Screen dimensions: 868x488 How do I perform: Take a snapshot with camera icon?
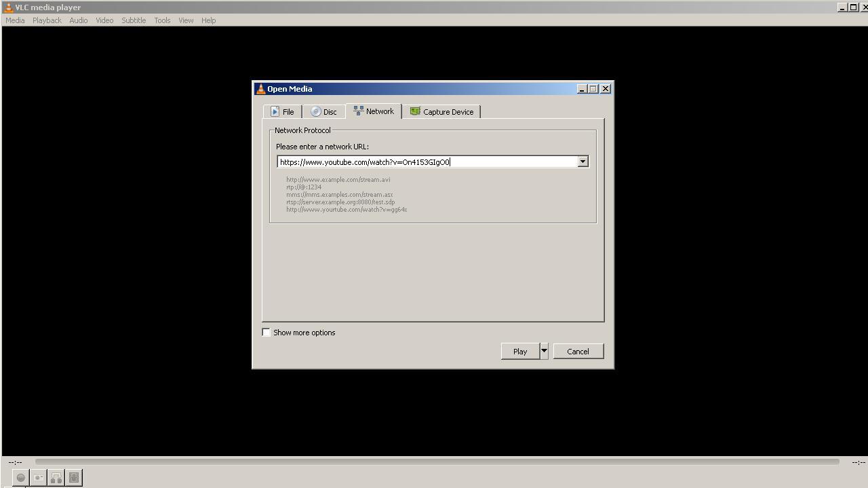[39, 478]
